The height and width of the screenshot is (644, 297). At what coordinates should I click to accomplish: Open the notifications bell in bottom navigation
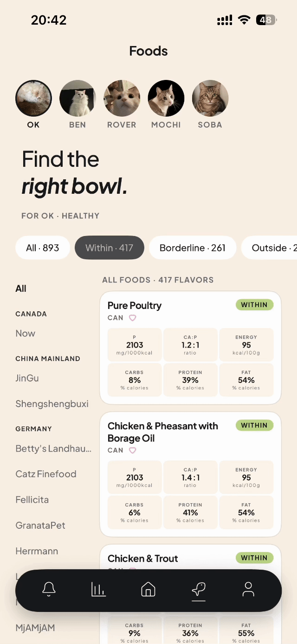[49, 589]
